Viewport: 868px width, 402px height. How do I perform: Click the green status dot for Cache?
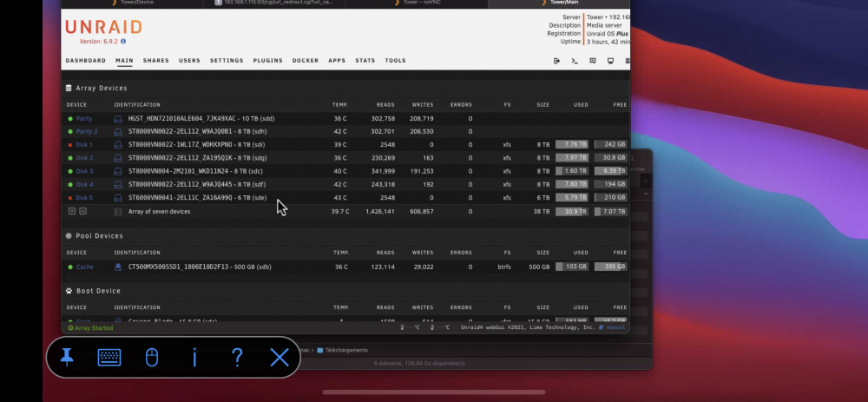coord(70,267)
